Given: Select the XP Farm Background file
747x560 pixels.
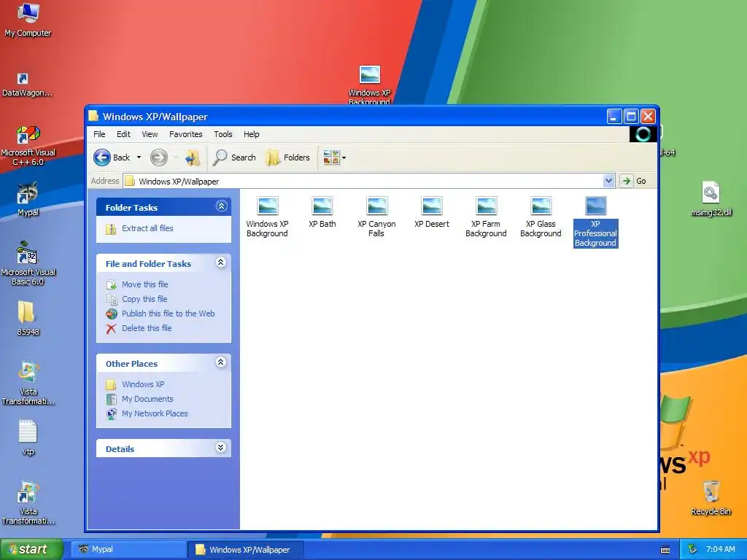Looking at the screenshot, I should coord(486,217).
